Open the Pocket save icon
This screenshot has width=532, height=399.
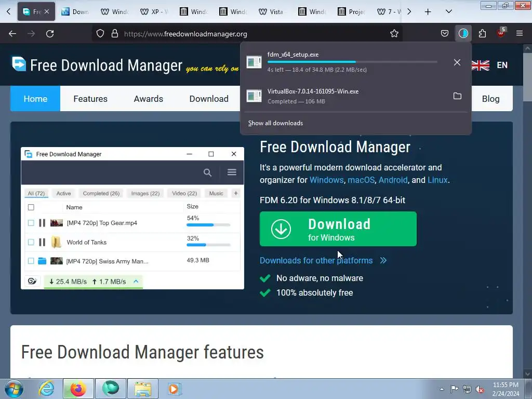[445, 34]
